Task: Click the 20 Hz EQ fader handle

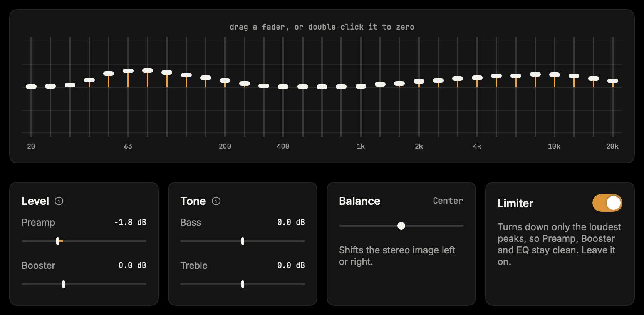Action: pos(31,87)
